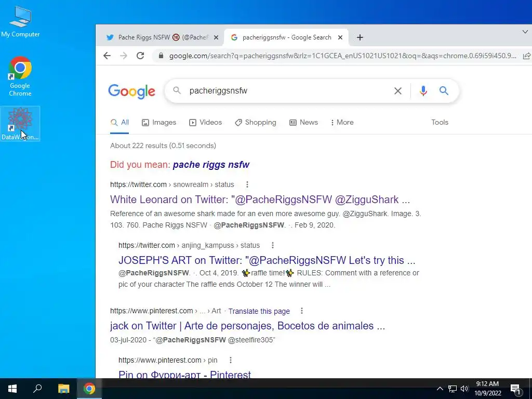Open options for anjing_kampuss status result

272,245
